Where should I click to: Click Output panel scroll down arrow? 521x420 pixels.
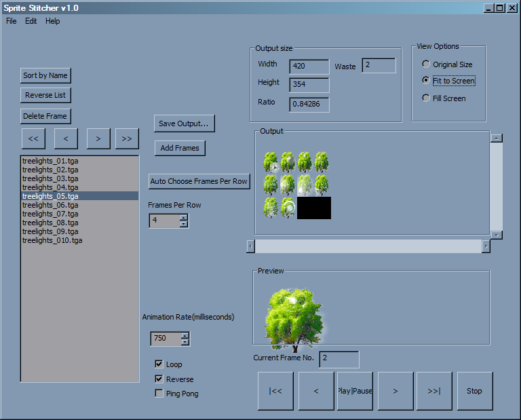[x=497, y=235]
